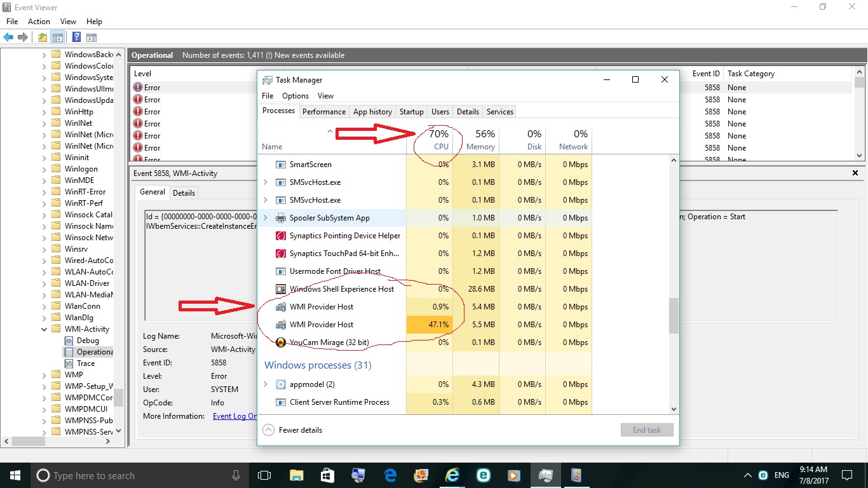The image size is (868, 488).
Task: Sort processes by the Disk column
Action: click(x=522, y=140)
